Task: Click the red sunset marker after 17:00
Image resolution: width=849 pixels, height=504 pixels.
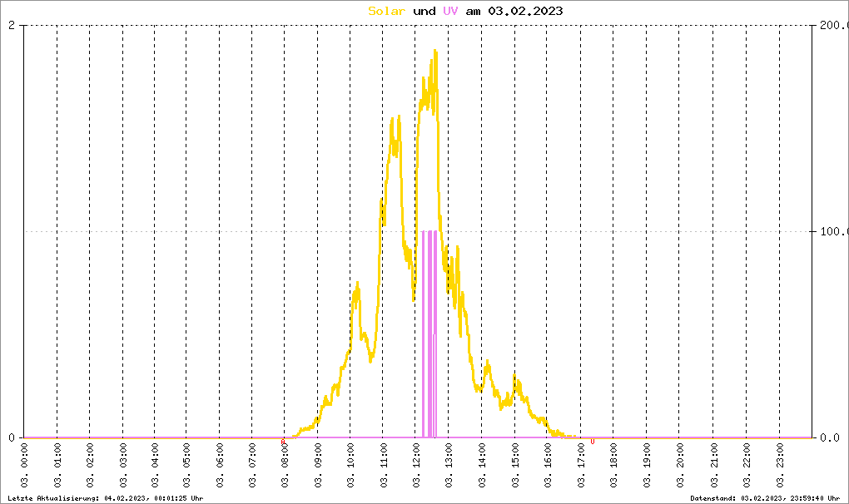Action: click(x=592, y=441)
